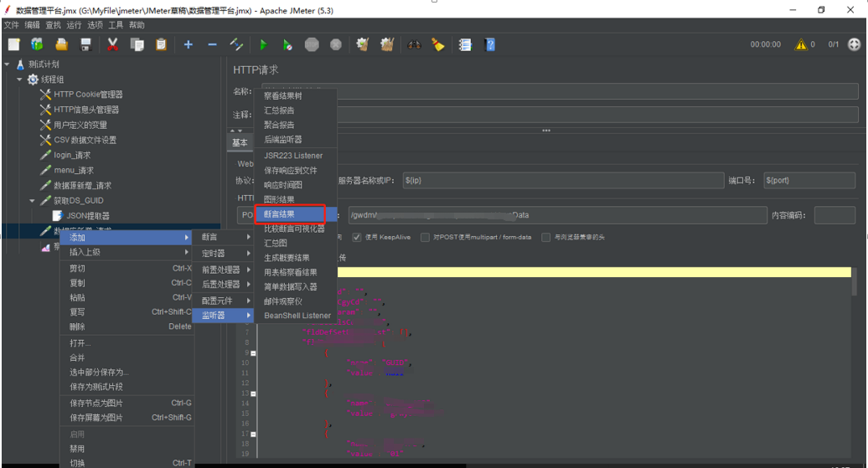Choose 断言 in the 添加 submenu
Image resolution: width=868 pixels, height=468 pixels.
coord(223,237)
